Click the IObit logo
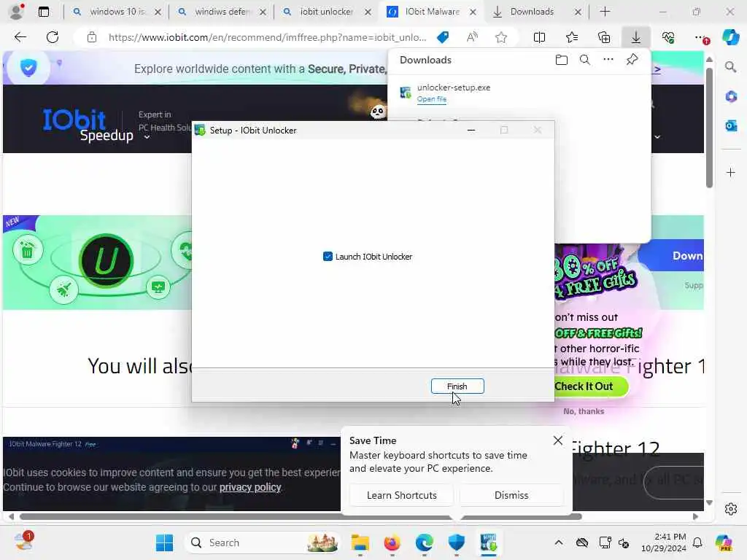Screen dimensions: 747x560 coord(74,120)
